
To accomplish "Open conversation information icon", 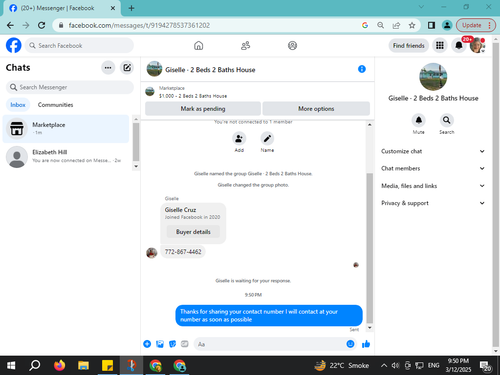I will pos(362,69).
